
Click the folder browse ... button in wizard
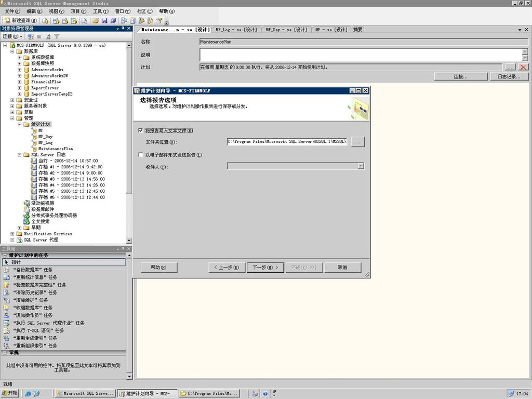coord(357,142)
